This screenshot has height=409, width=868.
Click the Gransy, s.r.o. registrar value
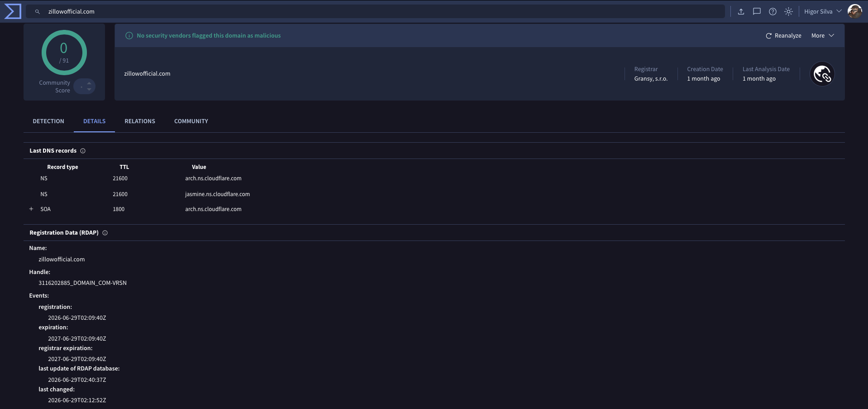651,79
